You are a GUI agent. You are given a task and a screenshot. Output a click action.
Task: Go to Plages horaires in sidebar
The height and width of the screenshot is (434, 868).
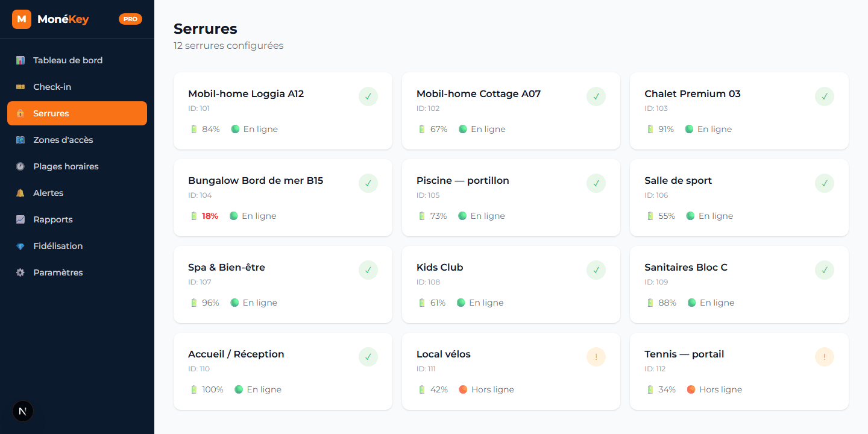(x=77, y=166)
